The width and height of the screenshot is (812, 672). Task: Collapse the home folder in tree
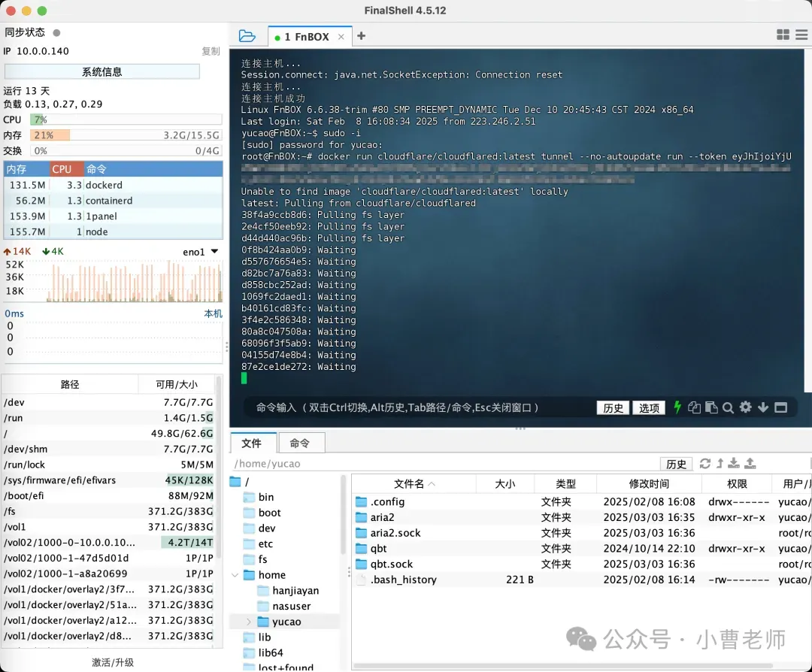point(236,575)
